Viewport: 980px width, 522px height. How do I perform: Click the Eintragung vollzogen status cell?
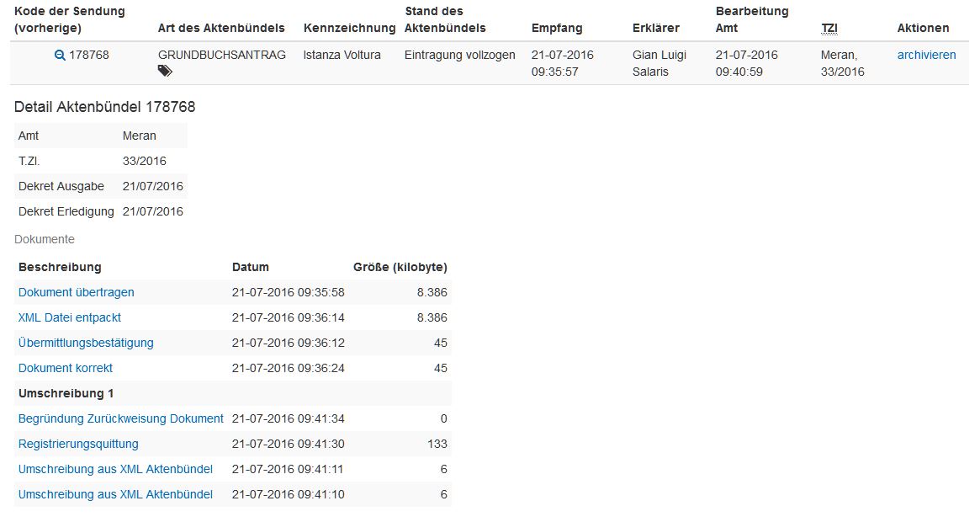click(459, 55)
